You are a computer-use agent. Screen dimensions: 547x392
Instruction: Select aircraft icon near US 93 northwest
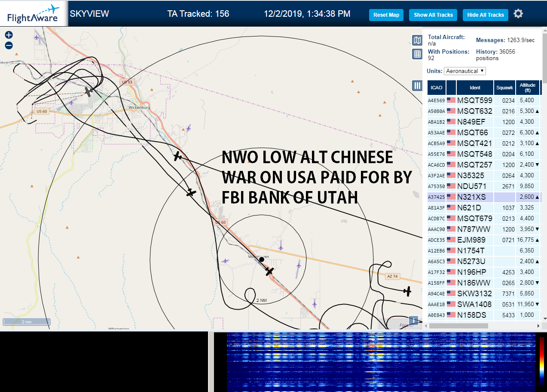pos(89,92)
